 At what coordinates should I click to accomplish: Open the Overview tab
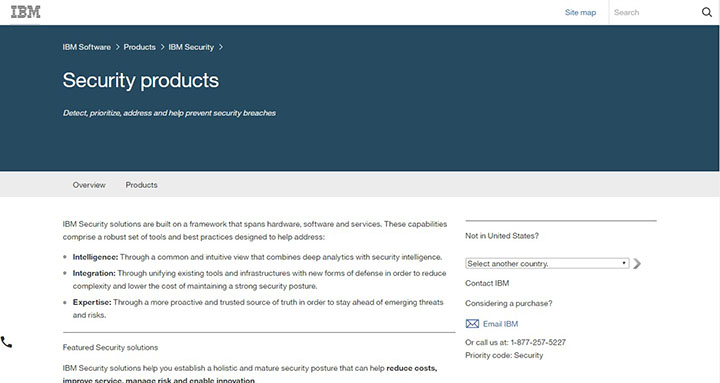click(x=89, y=185)
